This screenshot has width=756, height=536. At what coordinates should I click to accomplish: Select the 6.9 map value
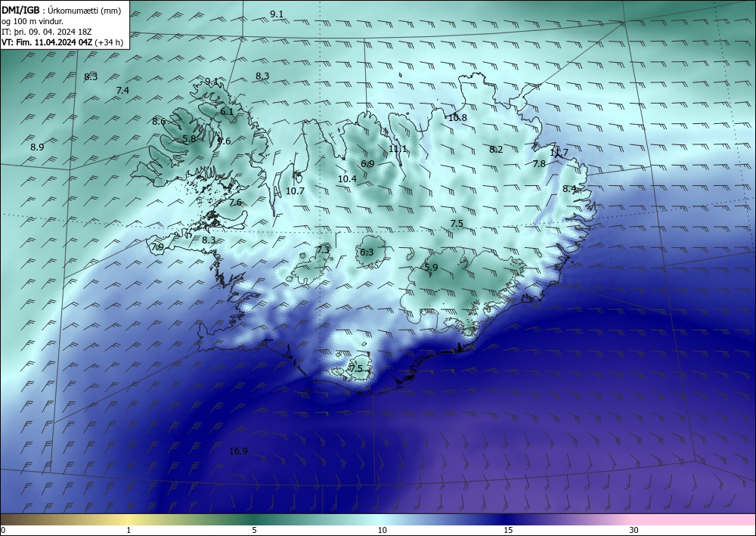click(x=367, y=164)
